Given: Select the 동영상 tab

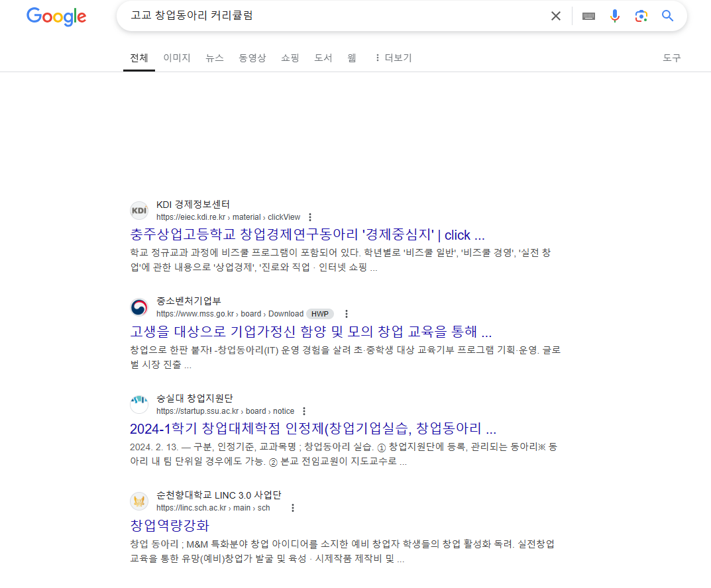Looking at the screenshot, I should point(252,58).
